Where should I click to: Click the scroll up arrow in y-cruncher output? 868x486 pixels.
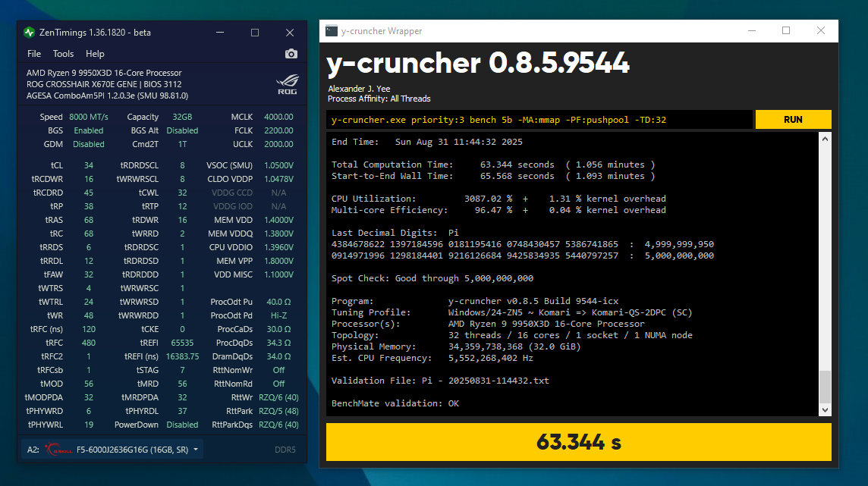tap(825, 140)
